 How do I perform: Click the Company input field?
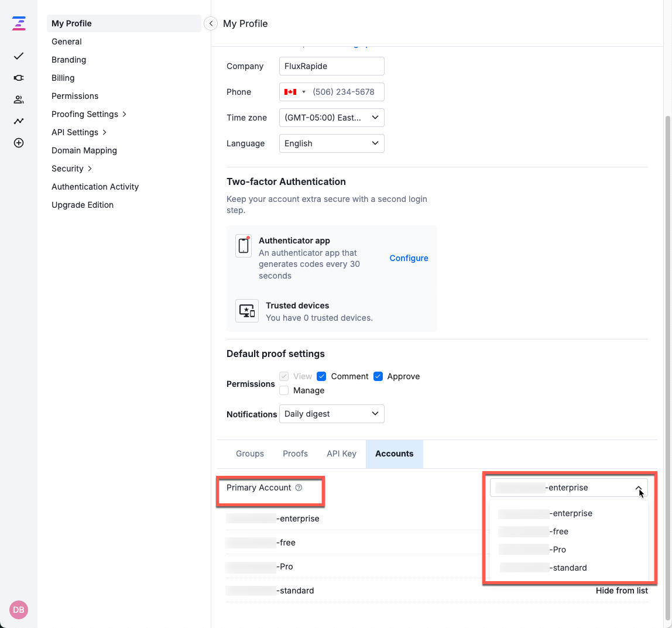coord(331,66)
